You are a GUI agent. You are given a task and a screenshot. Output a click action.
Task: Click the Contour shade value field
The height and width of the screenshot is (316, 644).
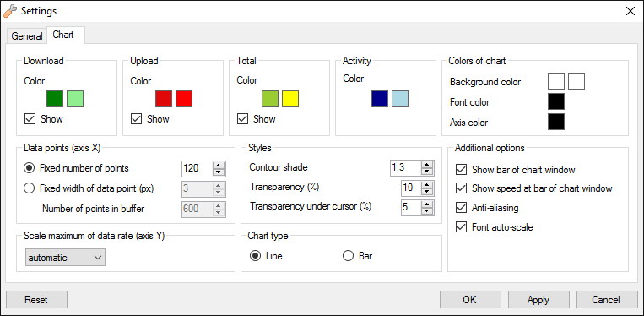[405, 167]
